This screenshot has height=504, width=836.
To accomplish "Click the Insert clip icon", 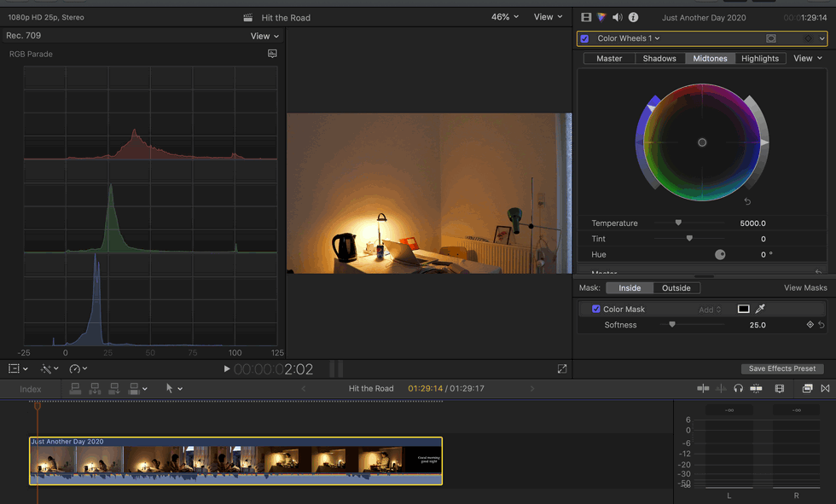I will click(95, 388).
